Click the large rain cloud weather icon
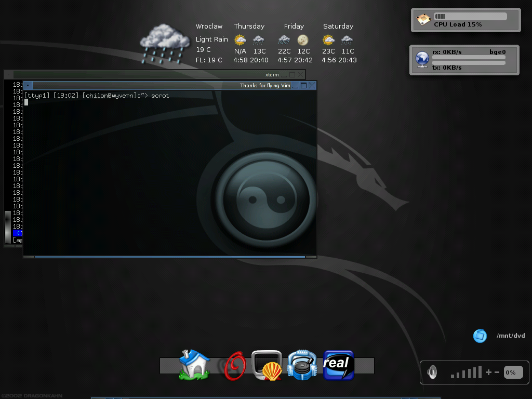The image size is (532, 399). pos(165,44)
